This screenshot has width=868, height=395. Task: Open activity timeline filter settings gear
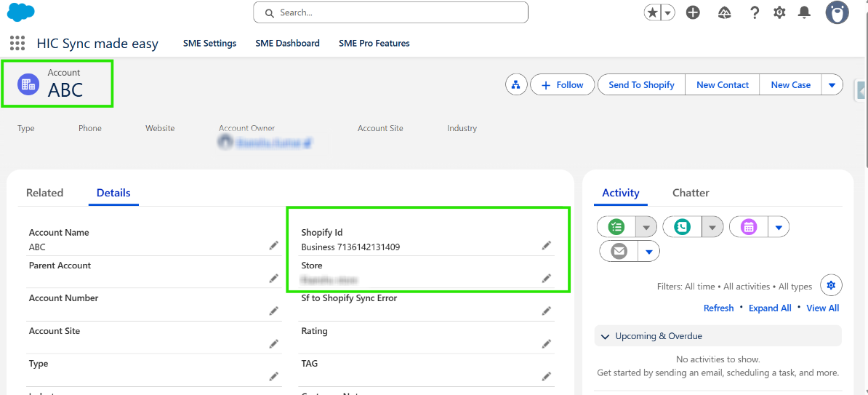click(x=831, y=284)
